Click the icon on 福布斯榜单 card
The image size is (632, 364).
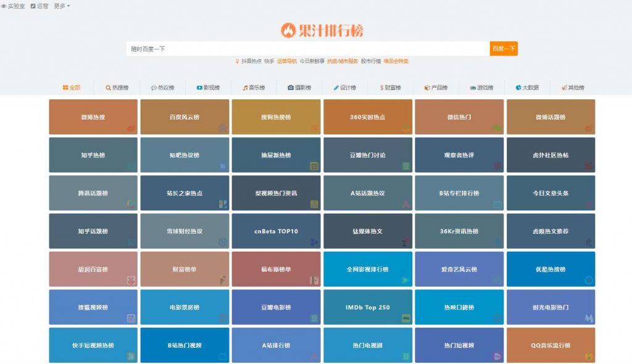[x=314, y=280]
